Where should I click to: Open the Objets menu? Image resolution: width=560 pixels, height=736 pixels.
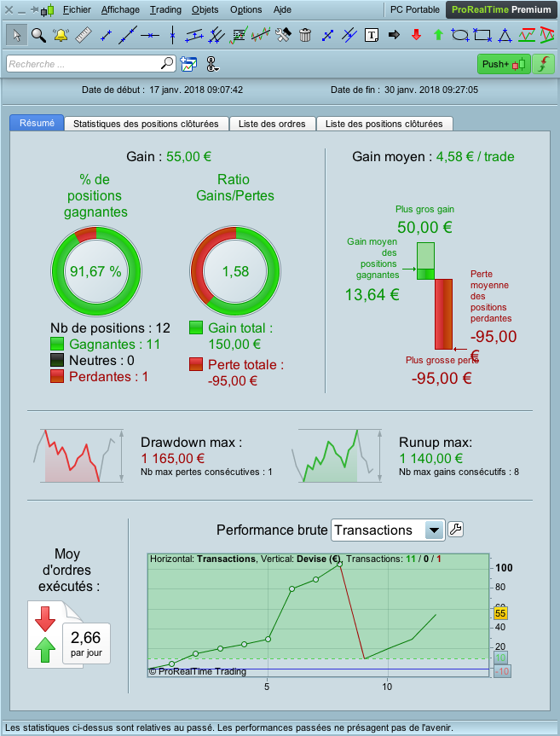(205, 9)
